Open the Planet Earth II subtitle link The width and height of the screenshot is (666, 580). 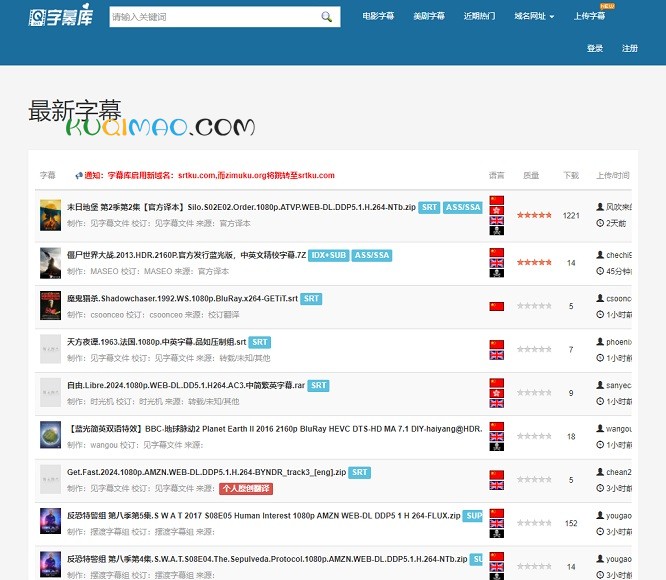point(275,429)
